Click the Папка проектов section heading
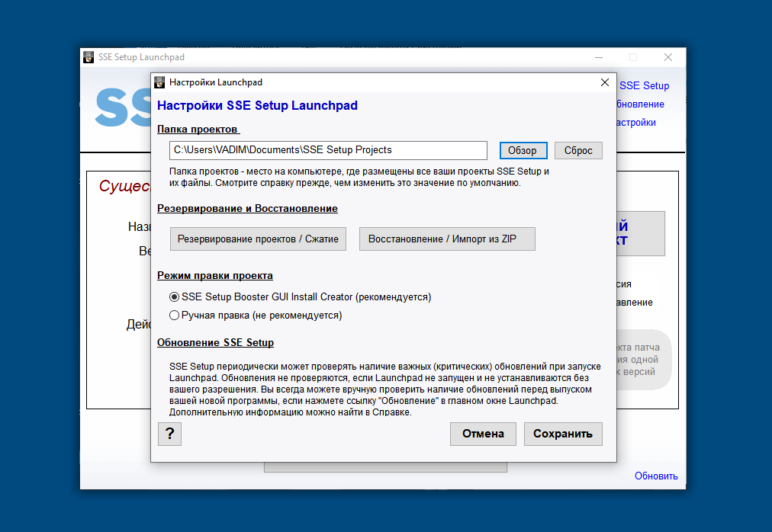 click(x=198, y=129)
